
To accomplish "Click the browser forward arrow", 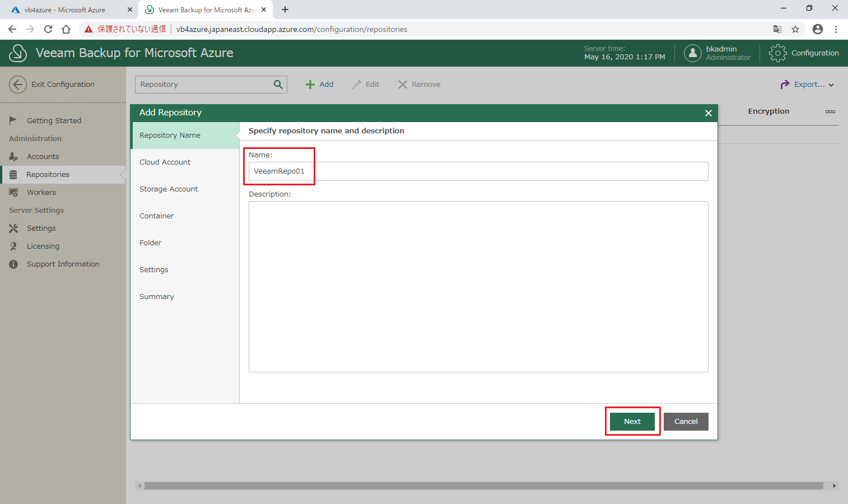I will click(30, 29).
